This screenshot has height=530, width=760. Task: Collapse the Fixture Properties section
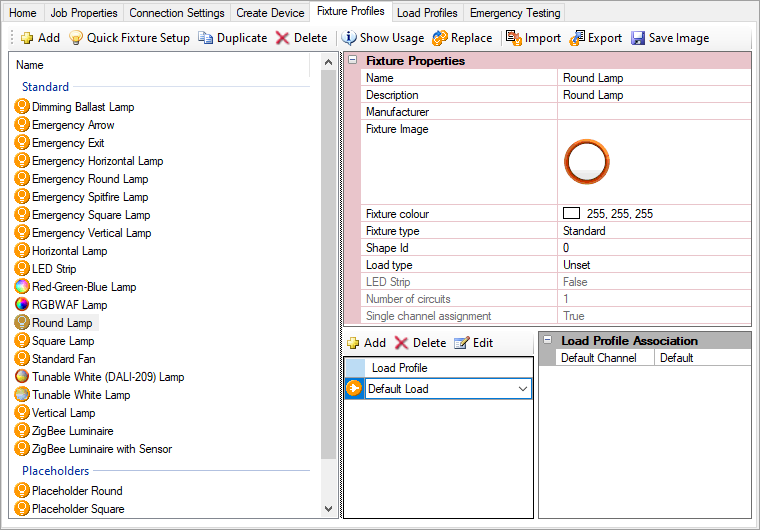coord(352,61)
